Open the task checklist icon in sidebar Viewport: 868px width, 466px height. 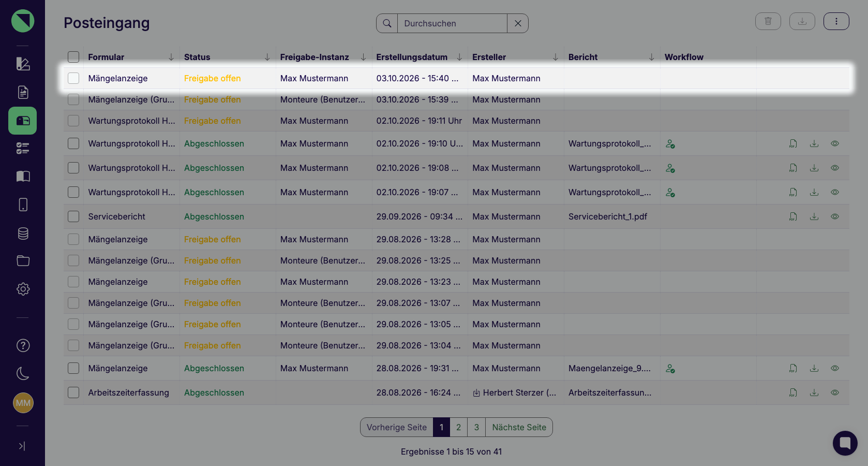click(x=23, y=149)
